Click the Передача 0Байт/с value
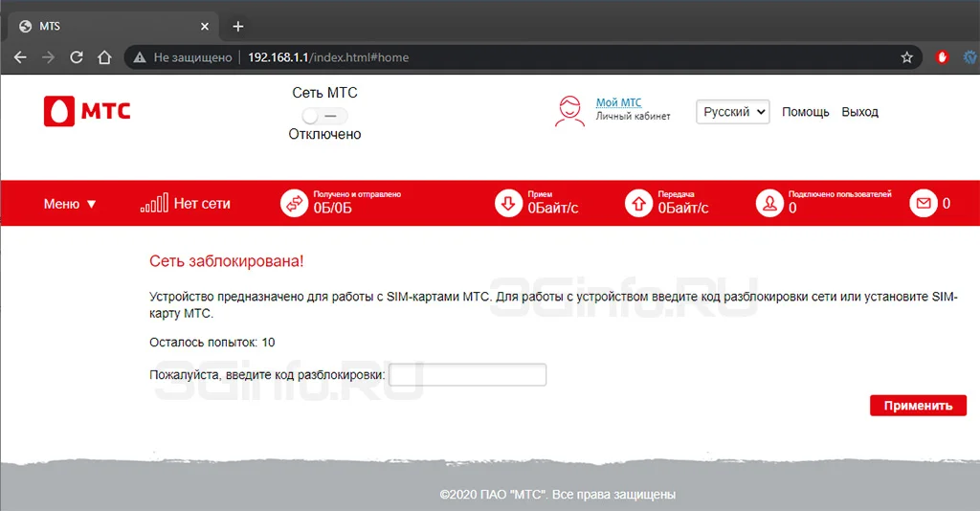The height and width of the screenshot is (511, 980). point(683,208)
